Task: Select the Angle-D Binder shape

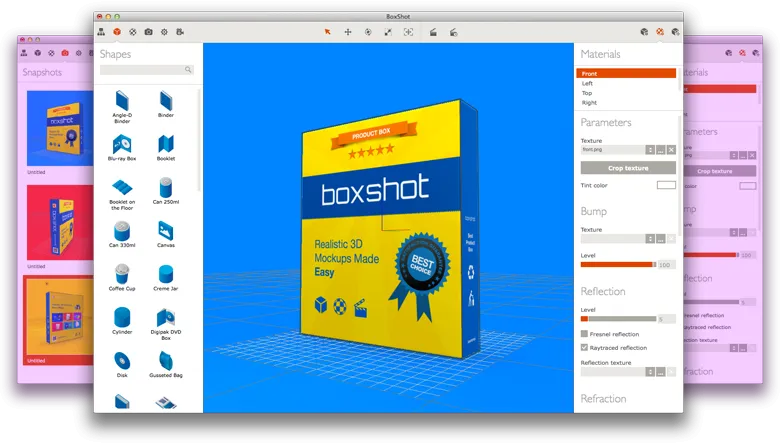Action: coord(122,106)
